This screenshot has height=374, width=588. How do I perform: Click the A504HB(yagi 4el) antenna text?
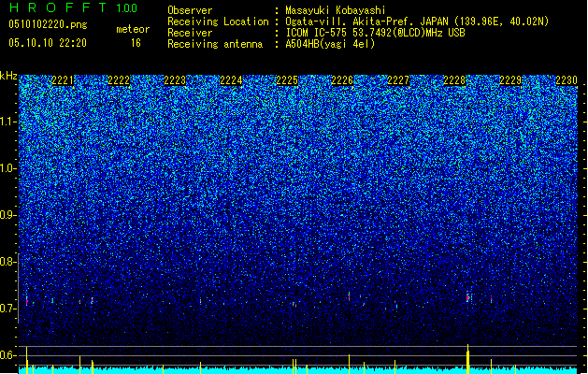(330, 44)
